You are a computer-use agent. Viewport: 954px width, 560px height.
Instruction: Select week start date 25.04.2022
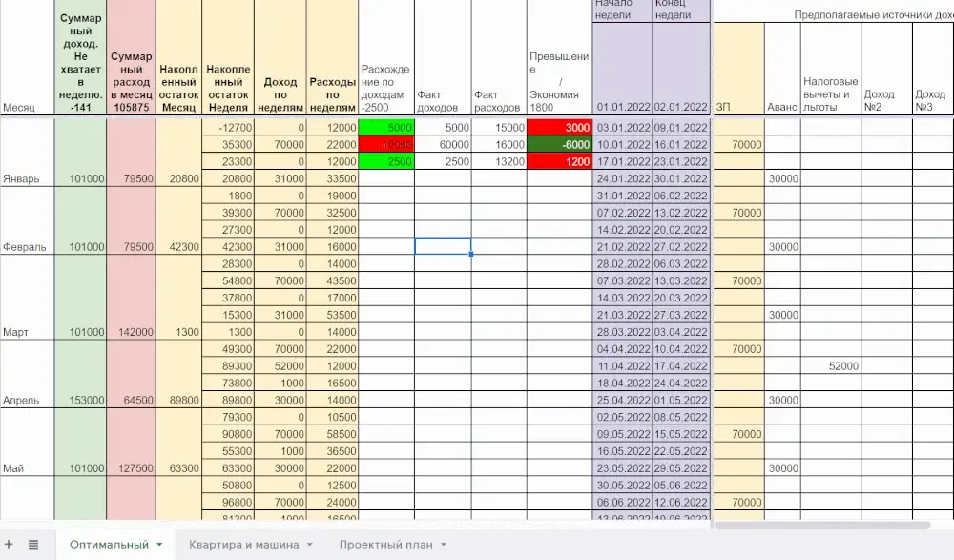[x=622, y=400]
